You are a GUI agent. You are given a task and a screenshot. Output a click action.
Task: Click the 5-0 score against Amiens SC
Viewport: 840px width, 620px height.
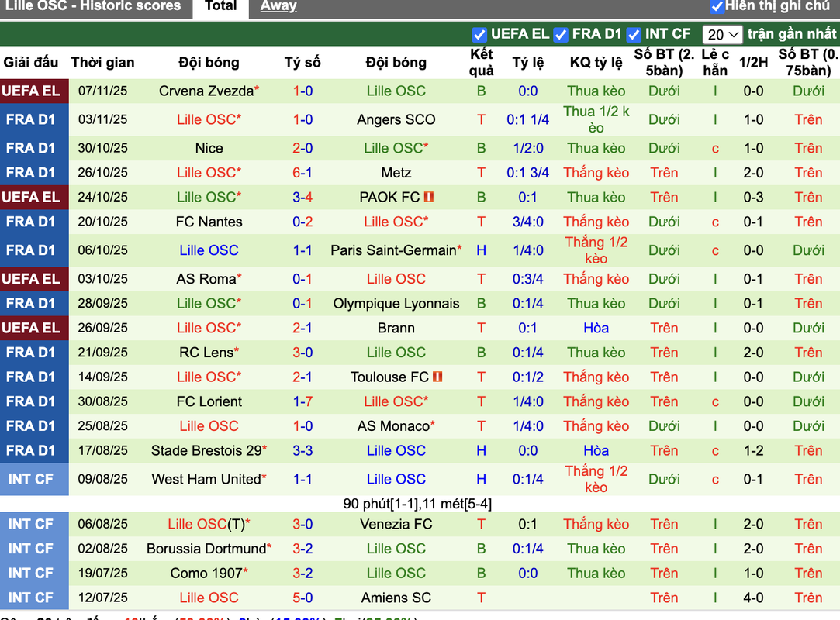click(x=302, y=598)
